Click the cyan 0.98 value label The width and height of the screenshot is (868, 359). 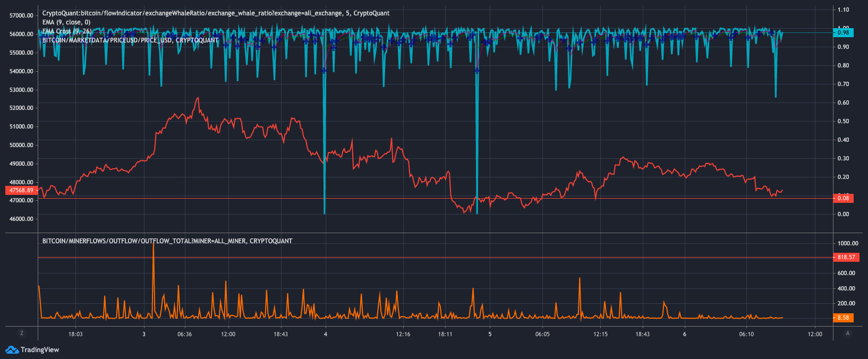[x=843, y=32]
